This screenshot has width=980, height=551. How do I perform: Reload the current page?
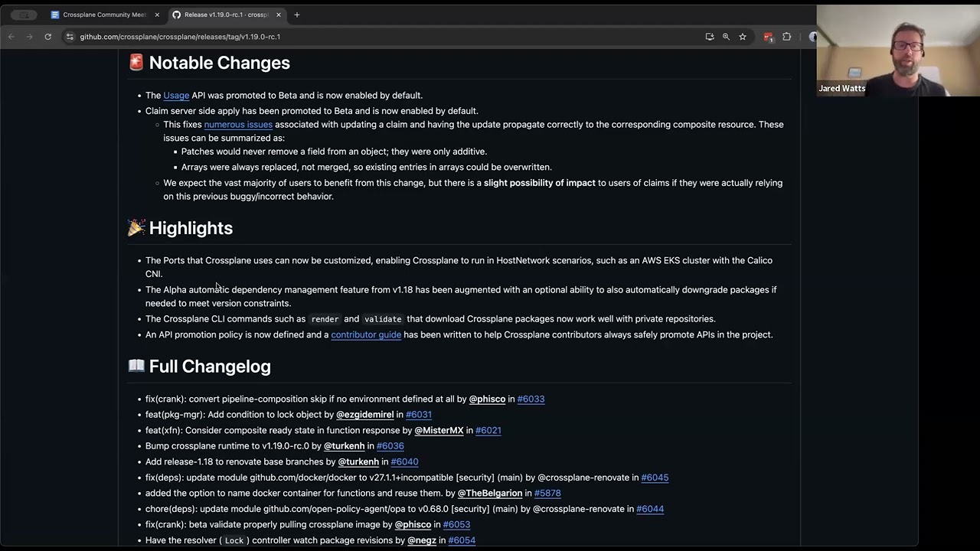click(47, 37)
